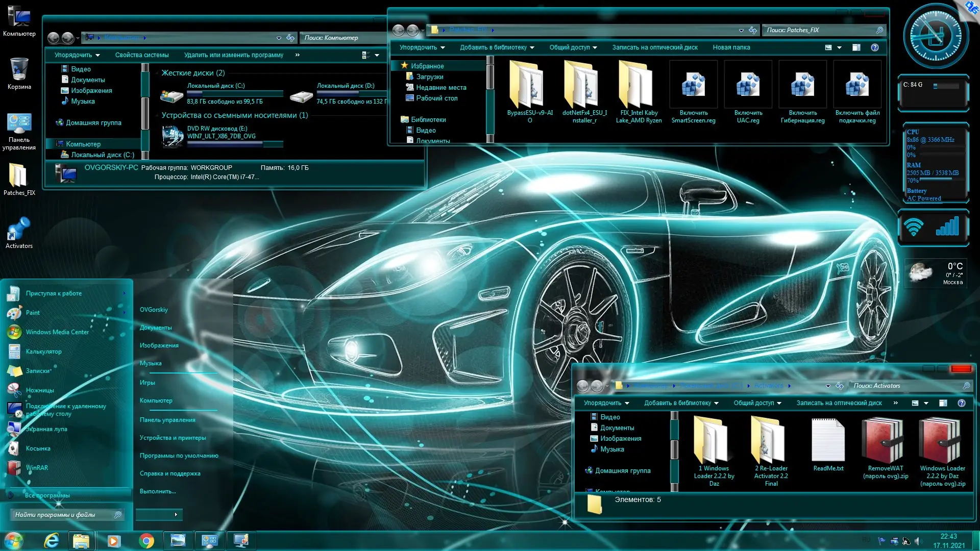The image size is (980, 551).
Task: Toggle the preview pane icon in the Activators window
Action: point(943,403)
